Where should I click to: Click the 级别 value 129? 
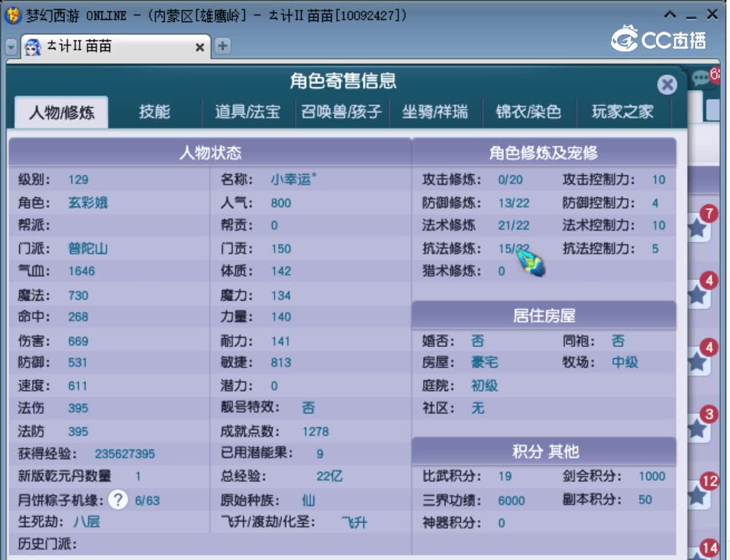78,180
